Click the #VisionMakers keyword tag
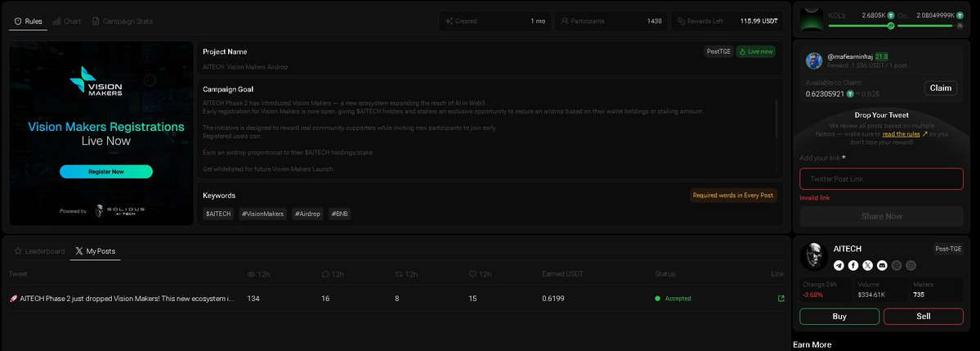 [262, 214]
